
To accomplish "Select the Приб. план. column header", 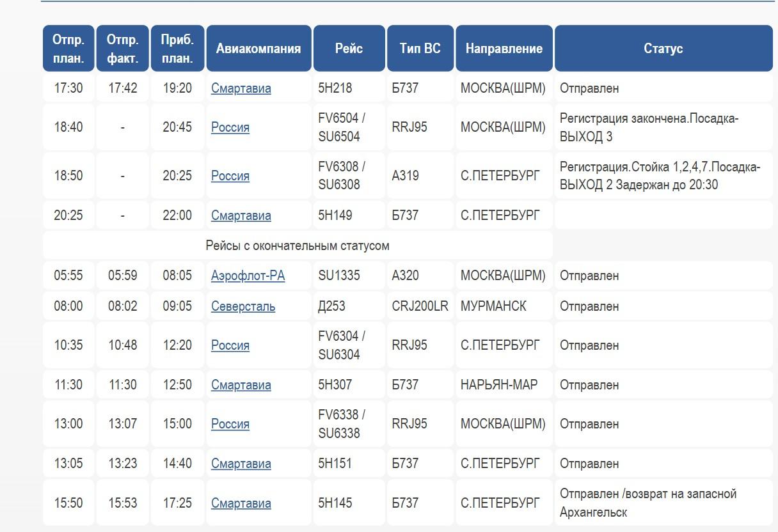I will pos(177,49).
